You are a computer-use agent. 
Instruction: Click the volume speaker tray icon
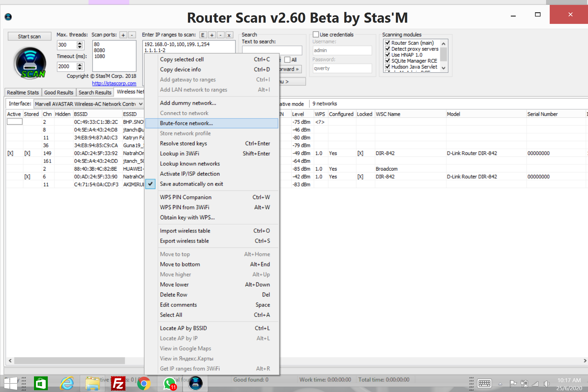(x=547, y=383)
